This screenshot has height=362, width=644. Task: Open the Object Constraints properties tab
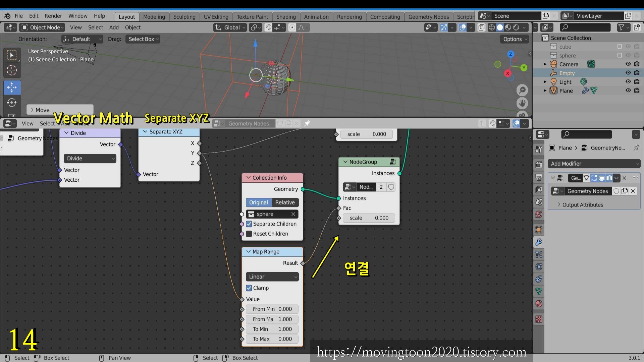click(x=539, y=279)
